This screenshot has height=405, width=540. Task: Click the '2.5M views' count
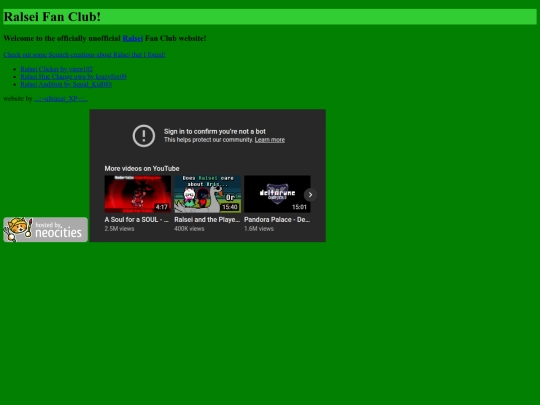(x=120, y=229)
